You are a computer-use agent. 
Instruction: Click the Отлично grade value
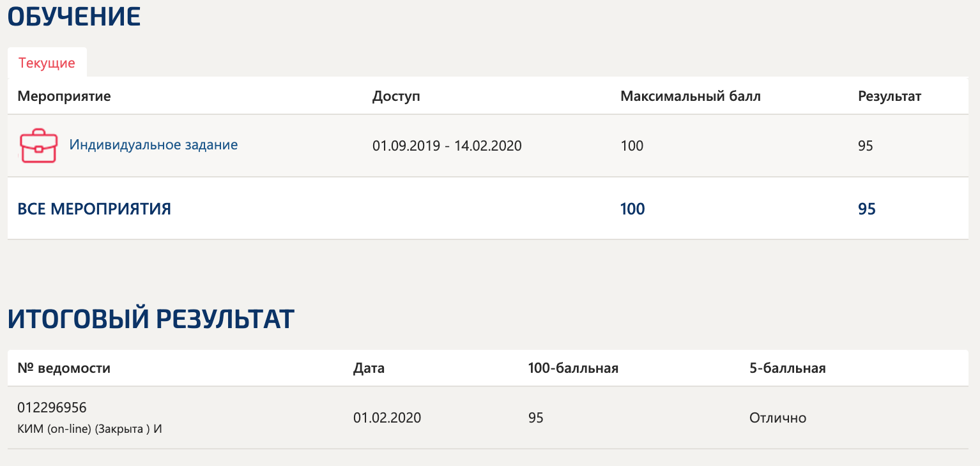point(777,418)
